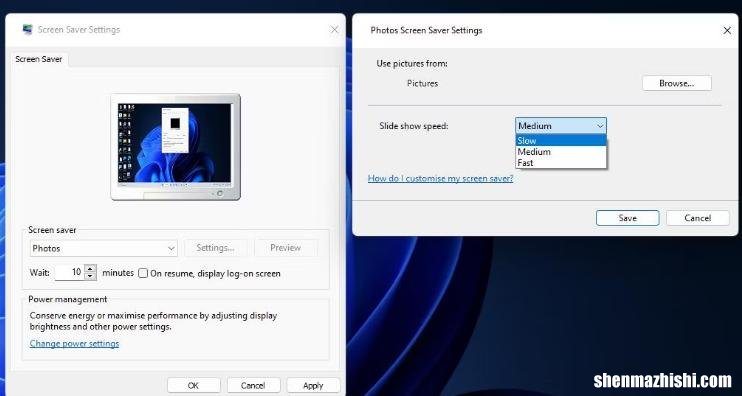Click the Slide show speed label
Image resolution: width=742 pixels, height=396 pixels.
click(x=414, y=126)
